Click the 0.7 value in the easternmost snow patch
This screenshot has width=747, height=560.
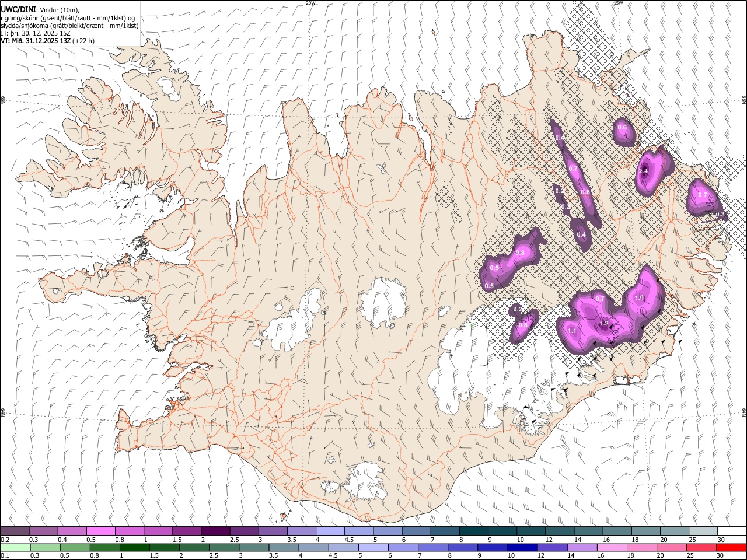coord(703,195)
